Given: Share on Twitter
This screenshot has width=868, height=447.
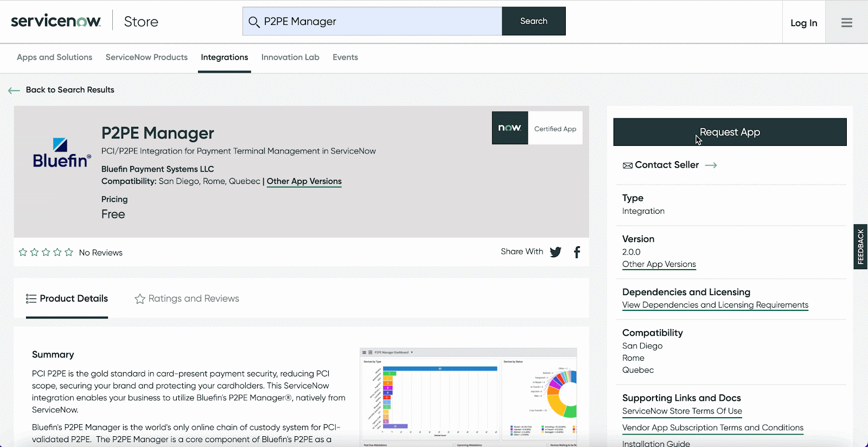Looking at the screenshot, I should point(556,252).
